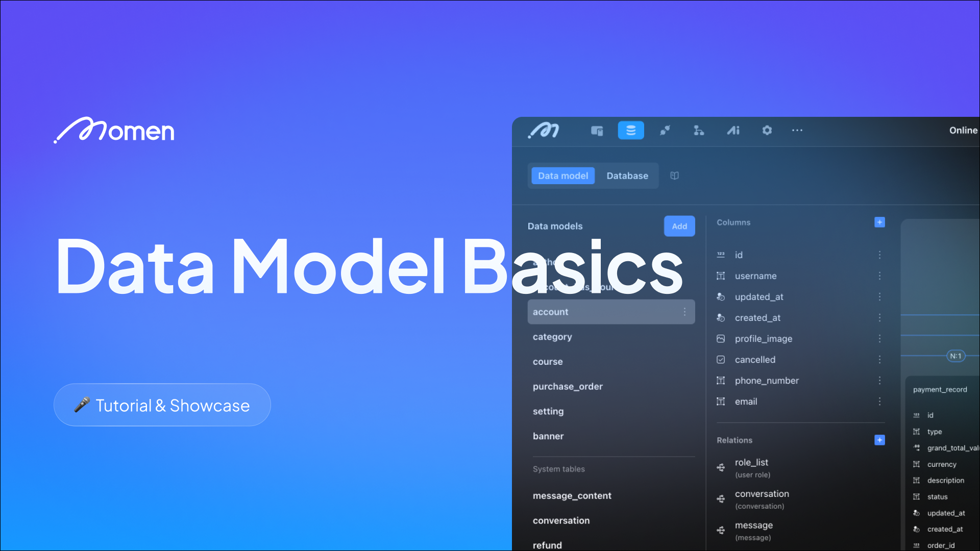Open the options menu for the email column

pos(879,402)
